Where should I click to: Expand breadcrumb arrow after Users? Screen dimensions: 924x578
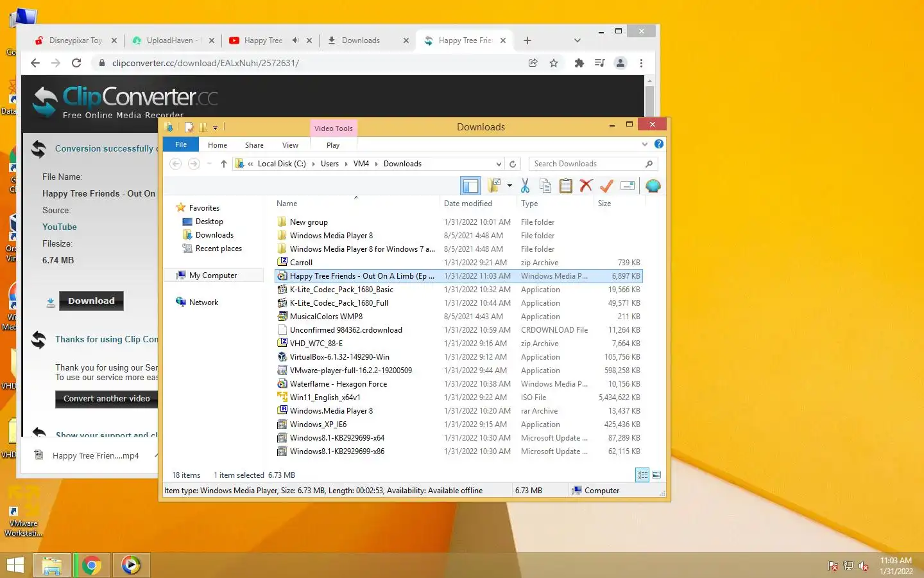(346, 164)
